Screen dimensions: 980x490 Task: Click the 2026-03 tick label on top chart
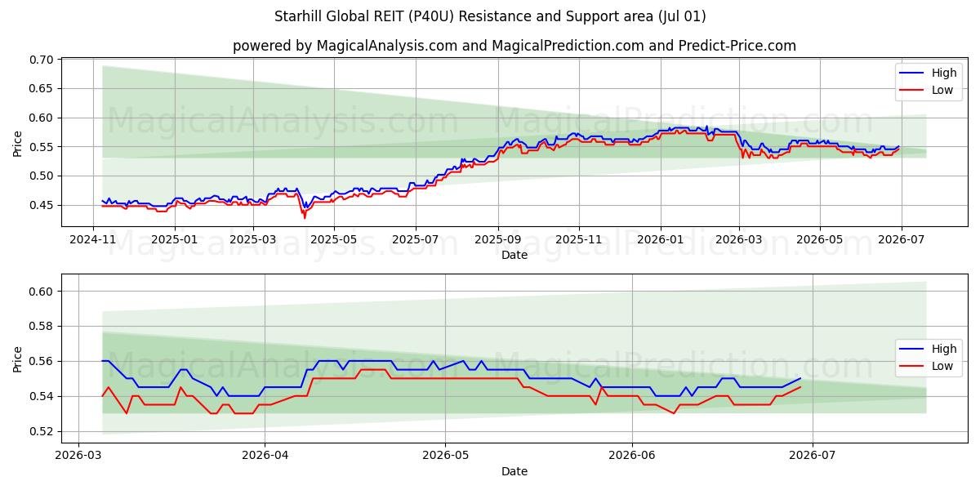(x=738, y=239)
